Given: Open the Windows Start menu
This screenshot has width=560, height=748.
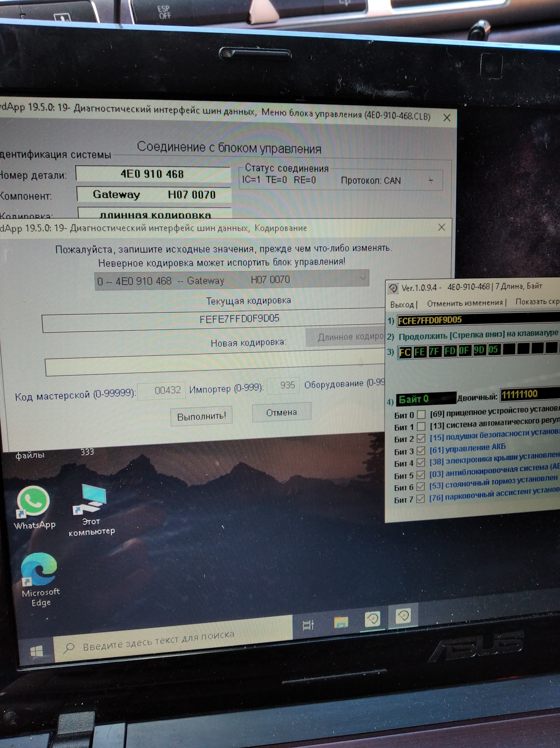Looking at the screenshot, I should (x=37, y=651).
